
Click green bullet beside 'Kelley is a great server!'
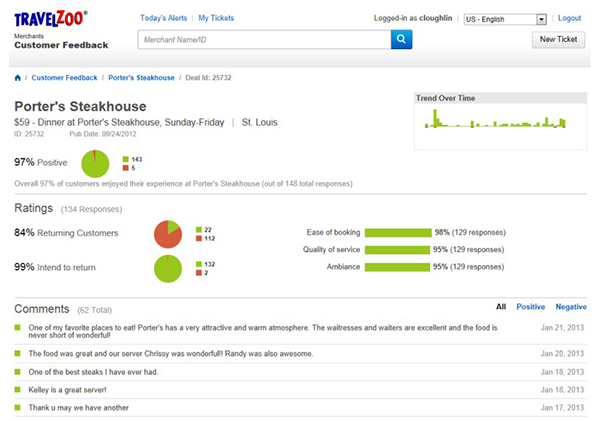(18, 389)
